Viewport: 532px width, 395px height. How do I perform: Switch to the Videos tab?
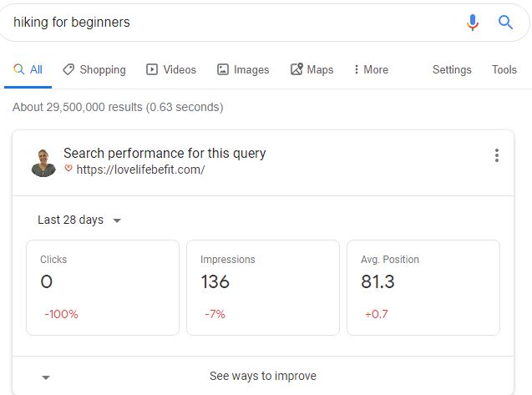pos(171,69)
